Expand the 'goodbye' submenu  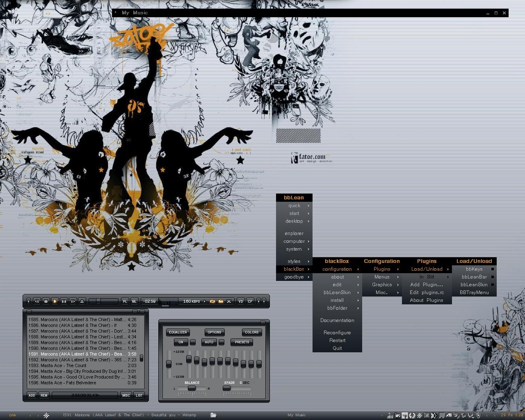click(294, 277)
